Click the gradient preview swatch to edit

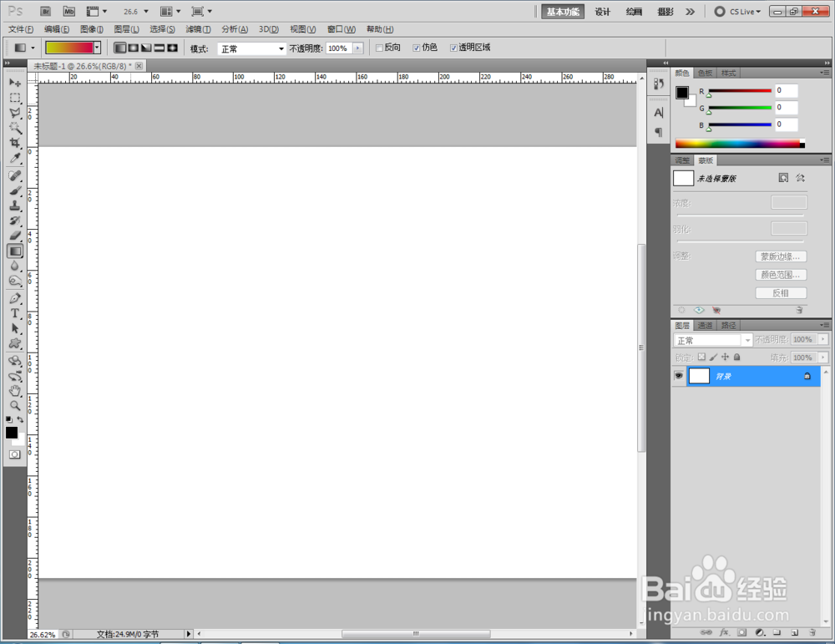point(69,48)
